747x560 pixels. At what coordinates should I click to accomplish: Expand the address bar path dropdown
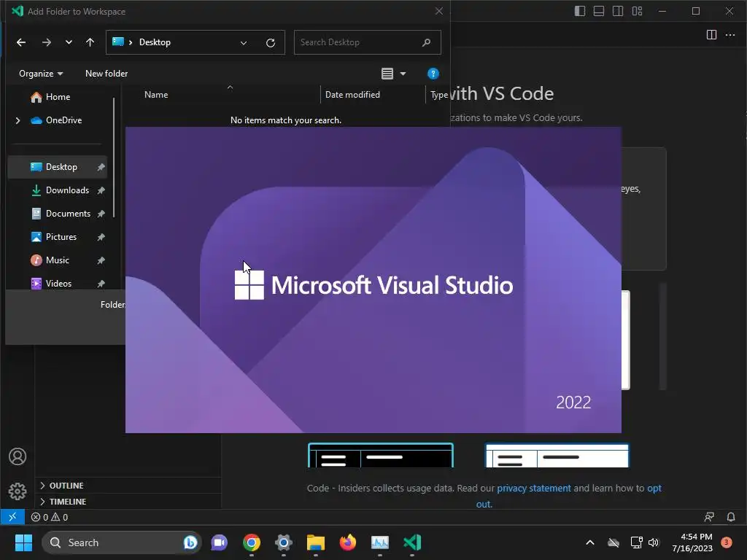(x=244, y=43)
